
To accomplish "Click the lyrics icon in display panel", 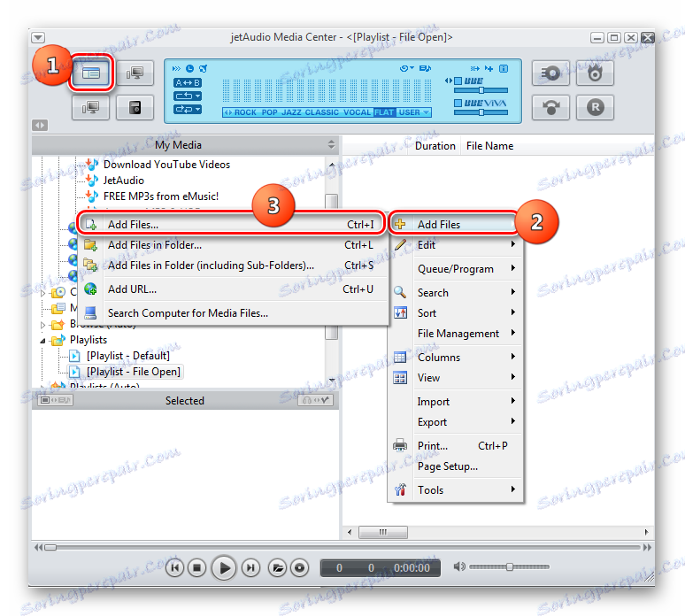I will (425, 68).
